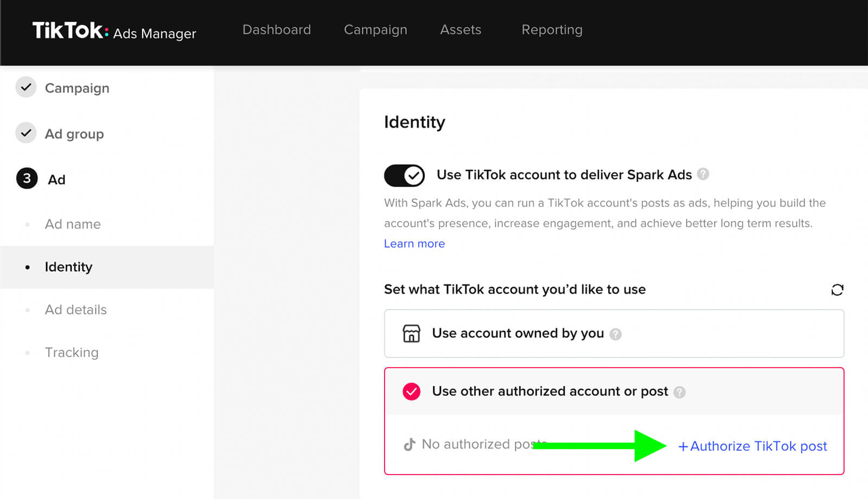Jump to the Ad details section
Screen dimensions: 868x499
pyautogui.click(x=76, y=310)
